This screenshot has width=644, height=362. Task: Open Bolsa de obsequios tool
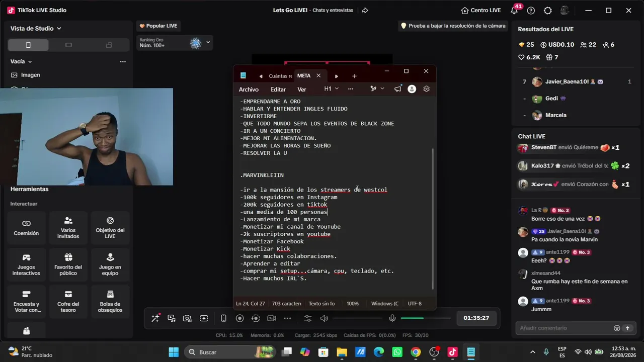(110, 301)
